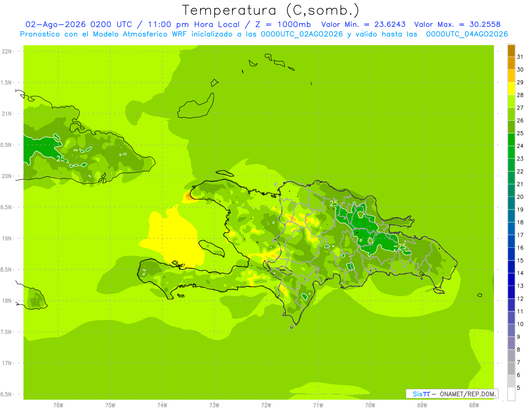Click the brown swatch above 31 in legend
Image resolution: width=532 pixels, height=411 pixels.
coord(511,51)
